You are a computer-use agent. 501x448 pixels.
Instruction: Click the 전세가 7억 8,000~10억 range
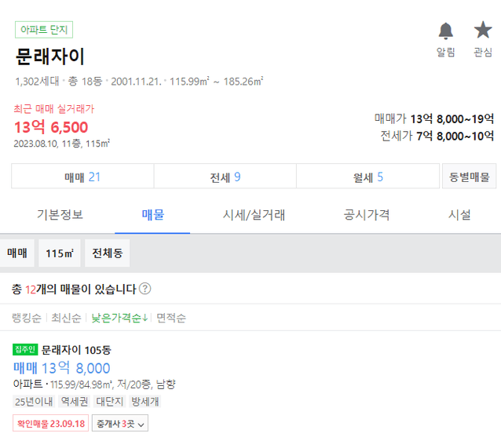[437, 136]
